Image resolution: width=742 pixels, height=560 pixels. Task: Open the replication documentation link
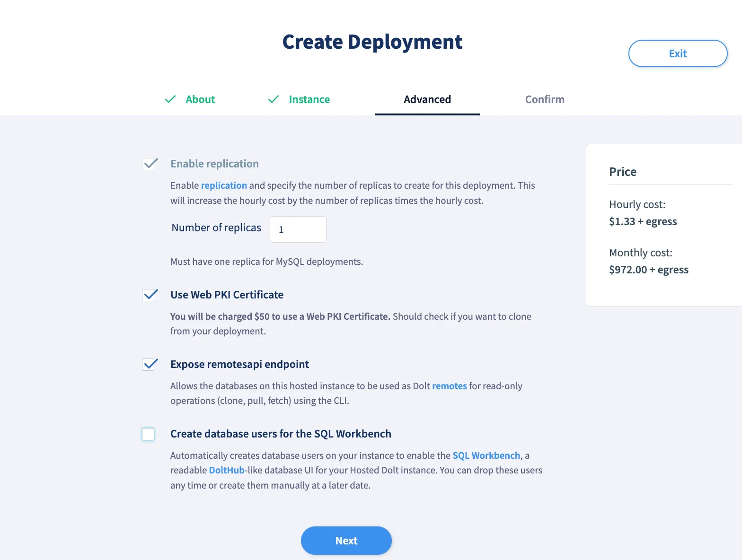pyautogui.click(x=224, y=185)
